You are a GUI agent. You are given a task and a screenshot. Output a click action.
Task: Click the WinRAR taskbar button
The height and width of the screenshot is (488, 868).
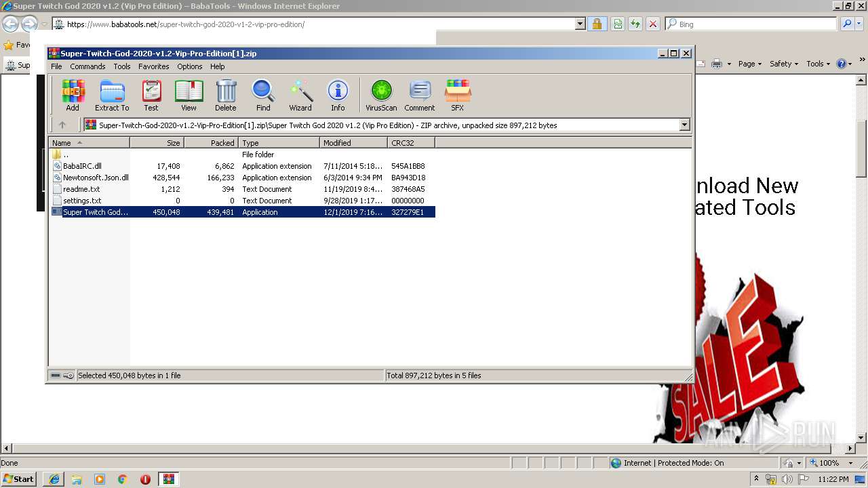[x=169, y=479]
